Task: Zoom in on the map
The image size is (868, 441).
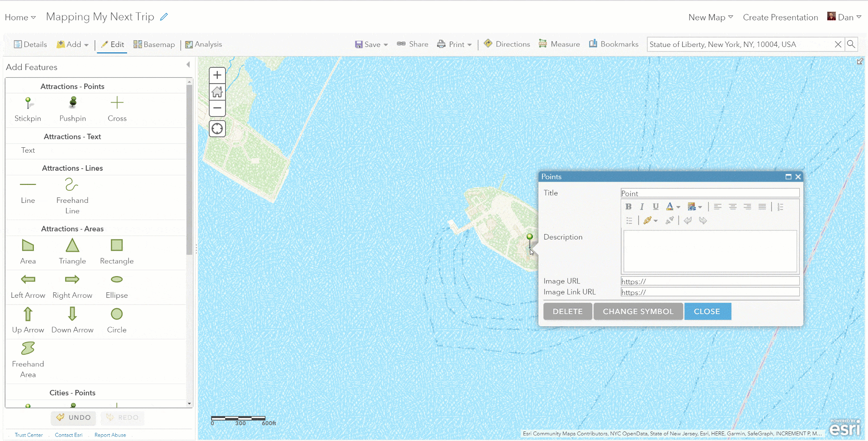Action: pos(217,75)
